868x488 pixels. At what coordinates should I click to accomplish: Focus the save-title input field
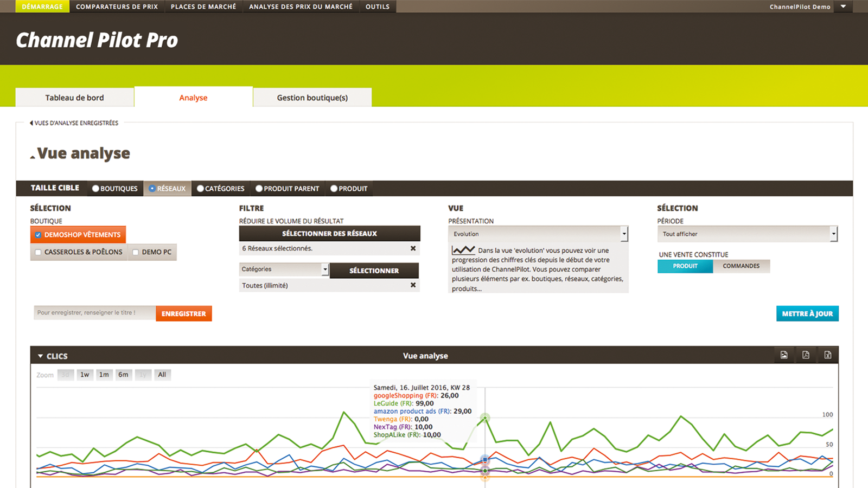pos(94,313)
